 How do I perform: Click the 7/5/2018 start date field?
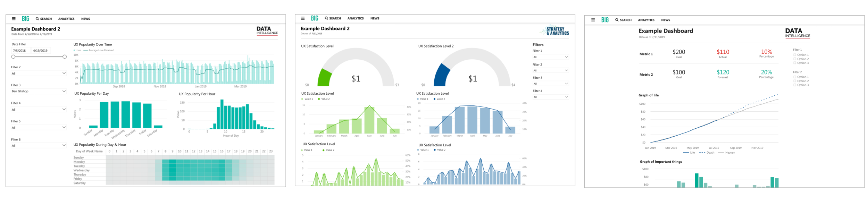pos(19,51)
